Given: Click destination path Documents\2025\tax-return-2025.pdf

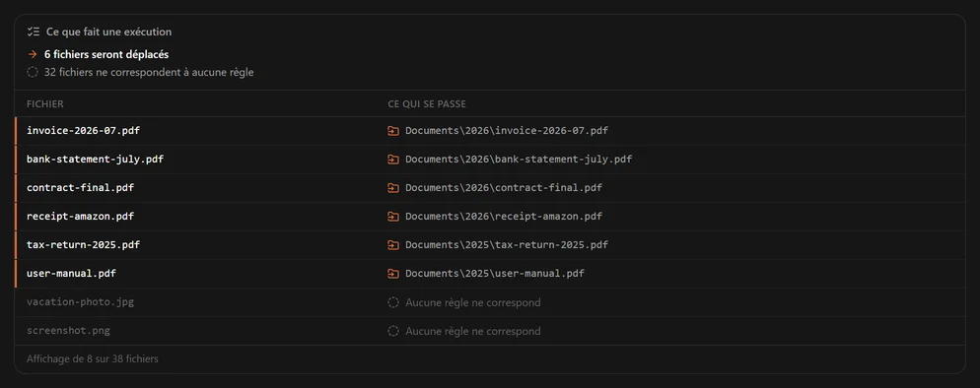Looking at the screenshot, I should pos(507,245).
